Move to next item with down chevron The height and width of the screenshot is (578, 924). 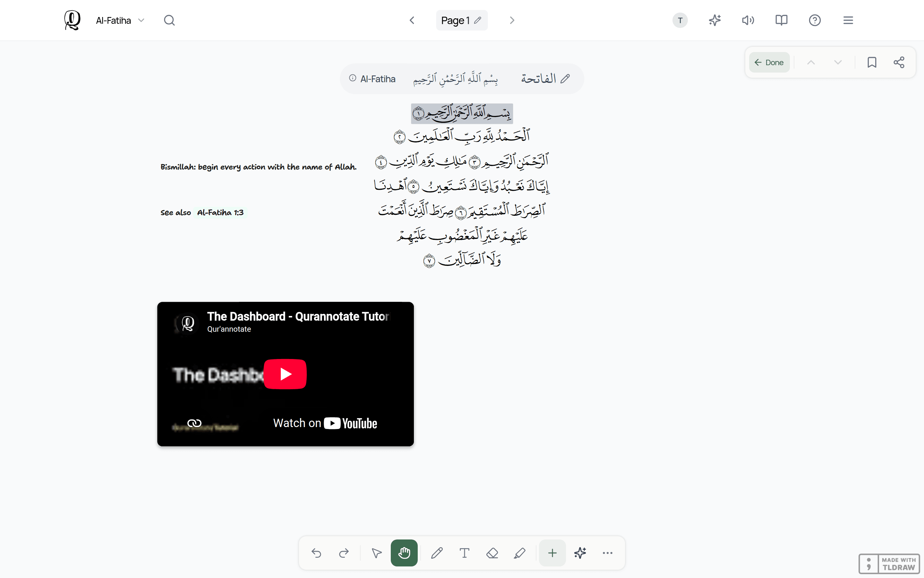(838, 62)
